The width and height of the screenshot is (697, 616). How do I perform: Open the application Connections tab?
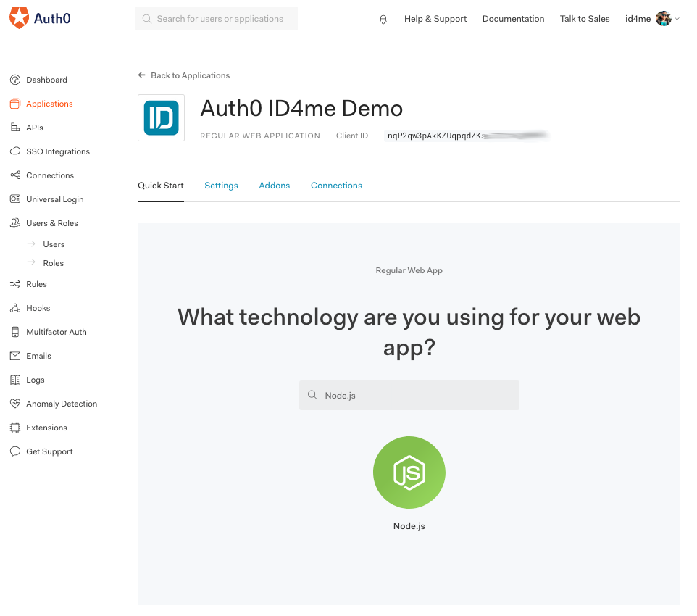(336, 186)
